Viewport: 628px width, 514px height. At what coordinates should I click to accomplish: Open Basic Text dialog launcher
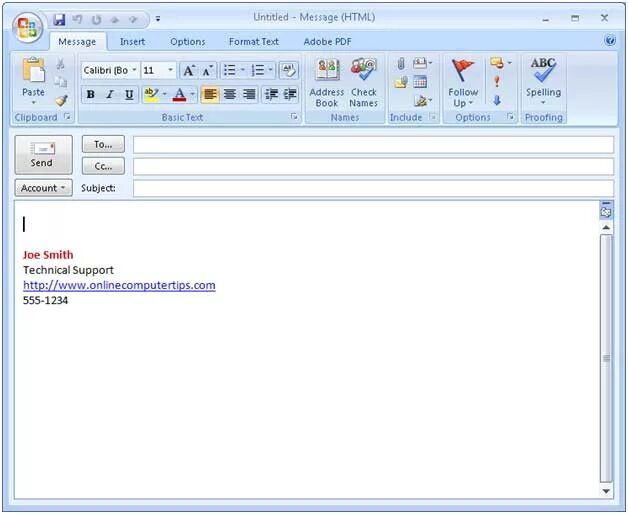(x=294, y=117)
